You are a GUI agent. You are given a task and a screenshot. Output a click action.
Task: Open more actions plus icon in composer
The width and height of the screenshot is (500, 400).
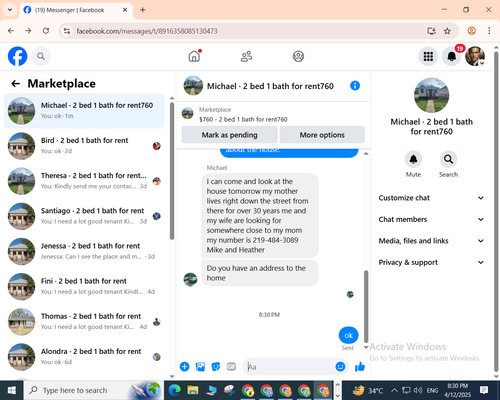click(x=184, y=367)
